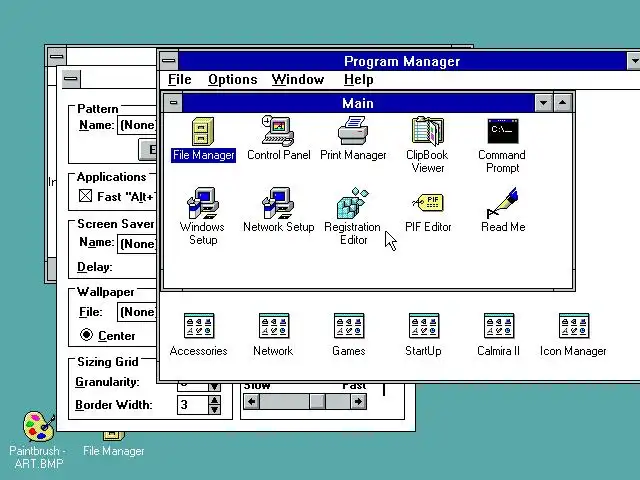Click the Wallpaper File combo box
This screenshot has width=640, height=480.
[137, 312]
